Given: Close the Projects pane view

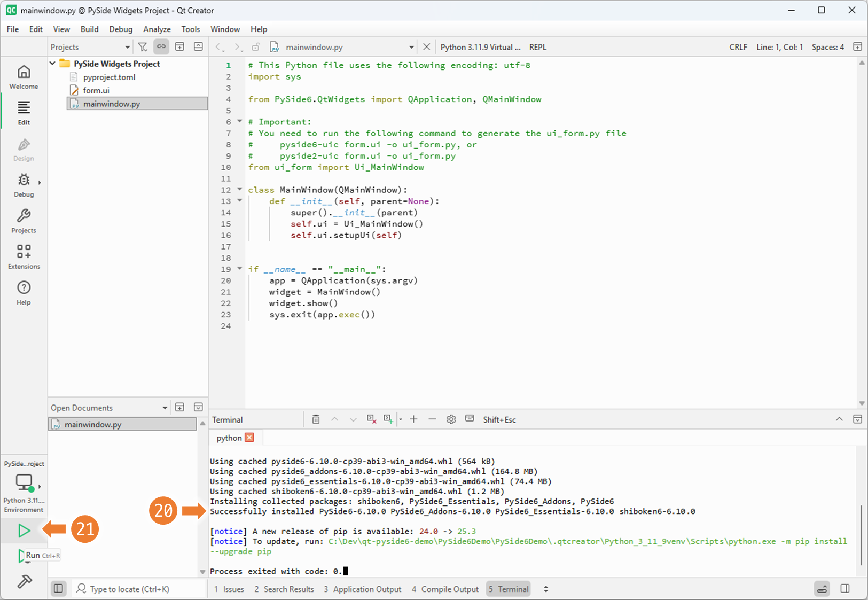Looking at the screenshot, I should (198, 47).
